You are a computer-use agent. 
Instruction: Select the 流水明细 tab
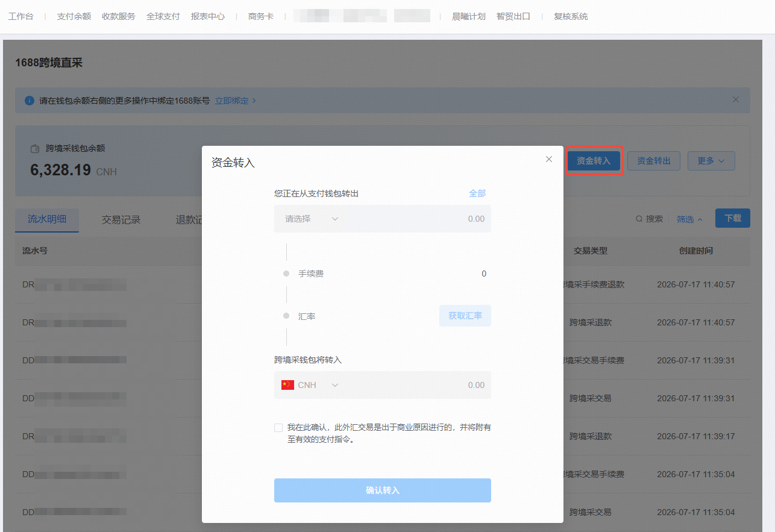(47, 219)
